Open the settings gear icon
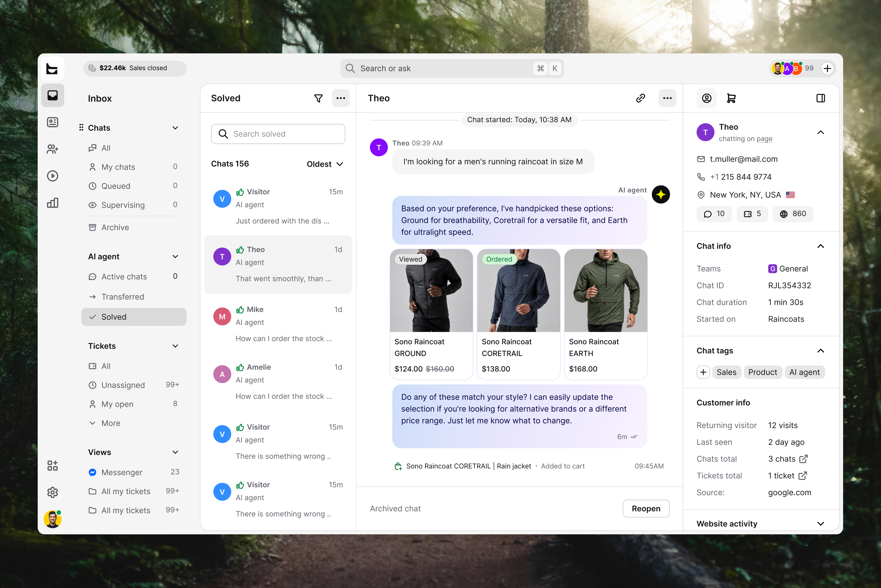Screen dimensions: 881x588 (53, 492)
